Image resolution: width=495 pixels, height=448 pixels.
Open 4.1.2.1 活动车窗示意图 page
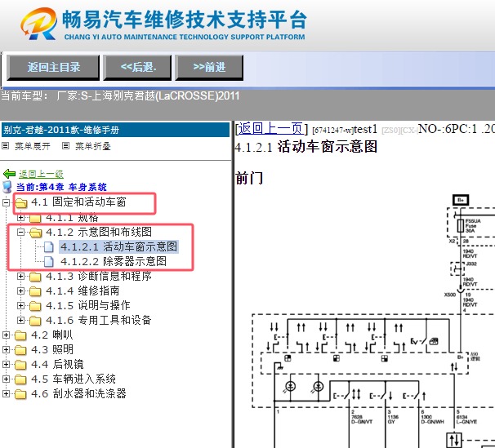(x=119, y=246)
